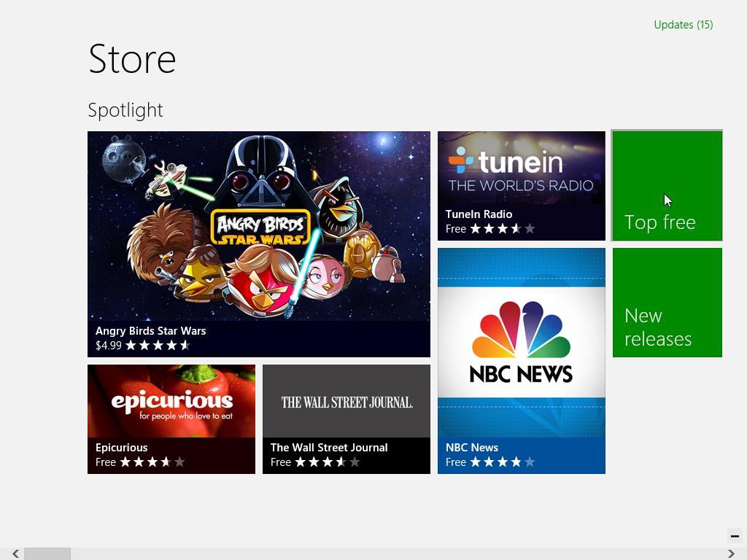The height and width of the screenshot is (560, 747).
Task: Select the Top free tile
Action: (667, 186)
